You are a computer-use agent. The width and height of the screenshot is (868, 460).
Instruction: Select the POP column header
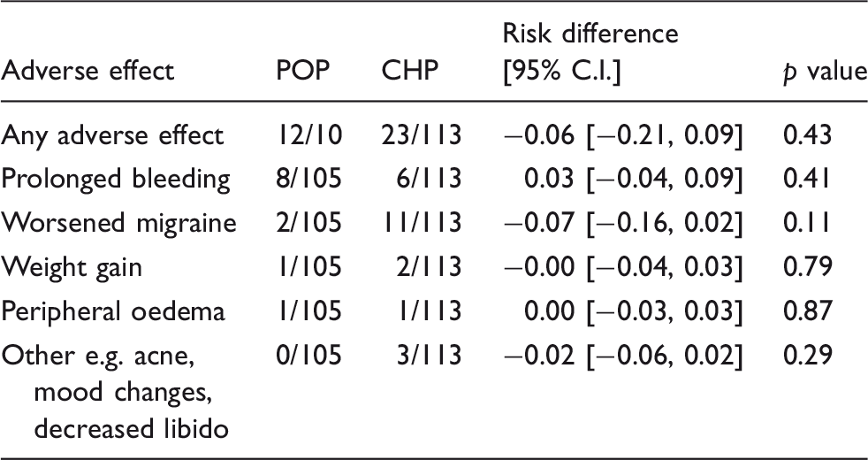[x=303, y=72]
